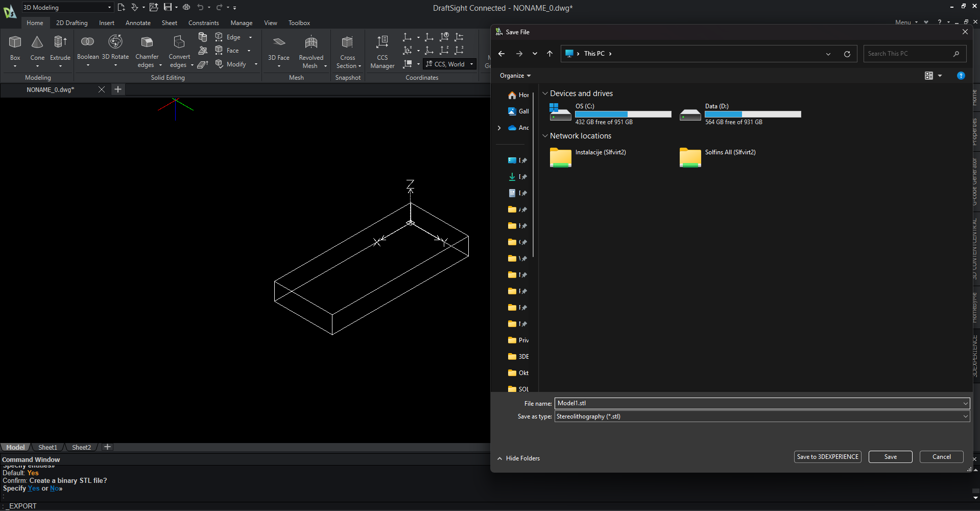Open the Sheet2 layout tab
The width and height of the screenshot is (980, 511).
81,447
